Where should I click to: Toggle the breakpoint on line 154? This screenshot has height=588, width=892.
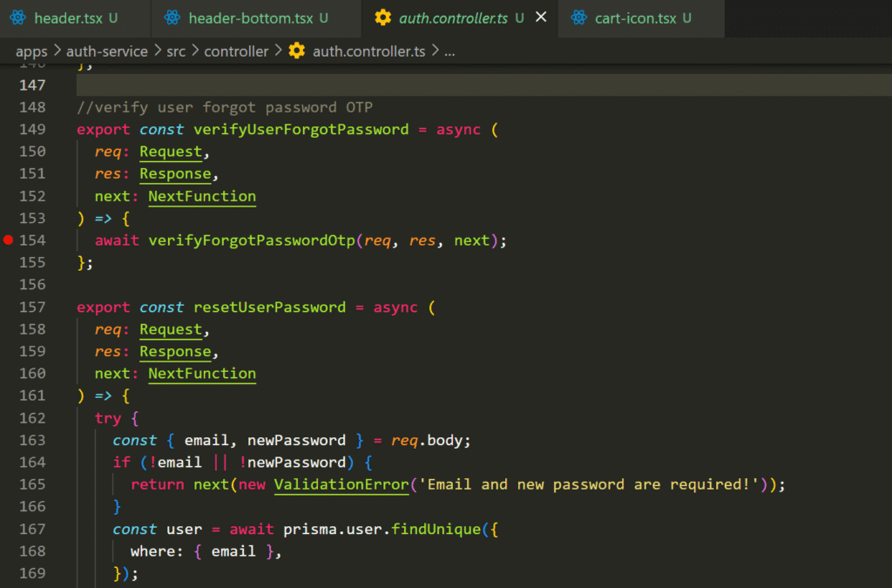pos(9,240)
